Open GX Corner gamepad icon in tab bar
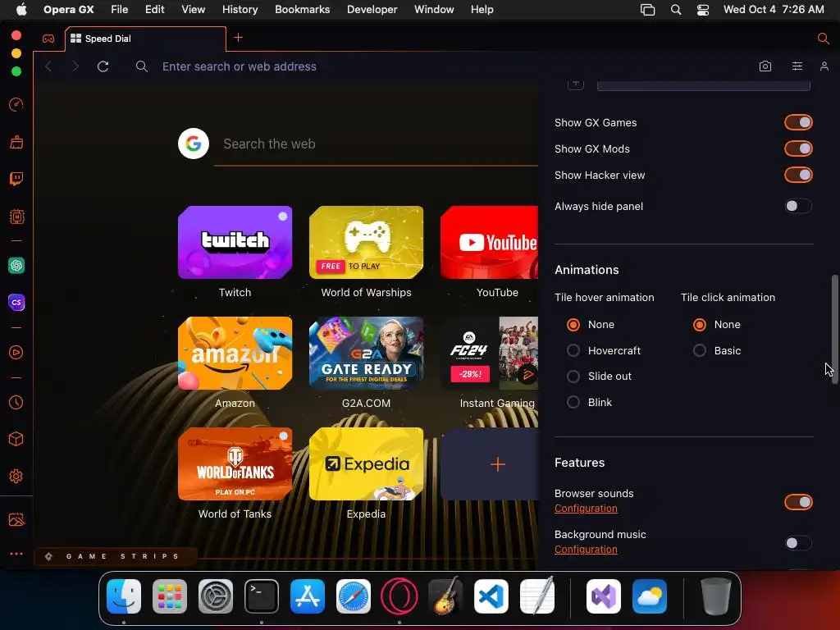 point(48,39)
